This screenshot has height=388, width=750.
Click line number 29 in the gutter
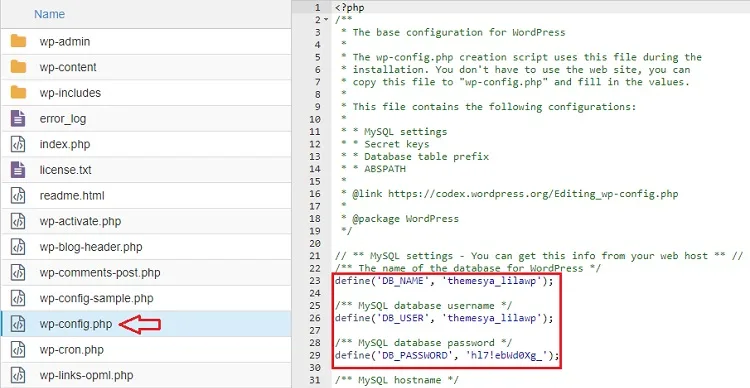pyautogui.click(x=315, y=355)
